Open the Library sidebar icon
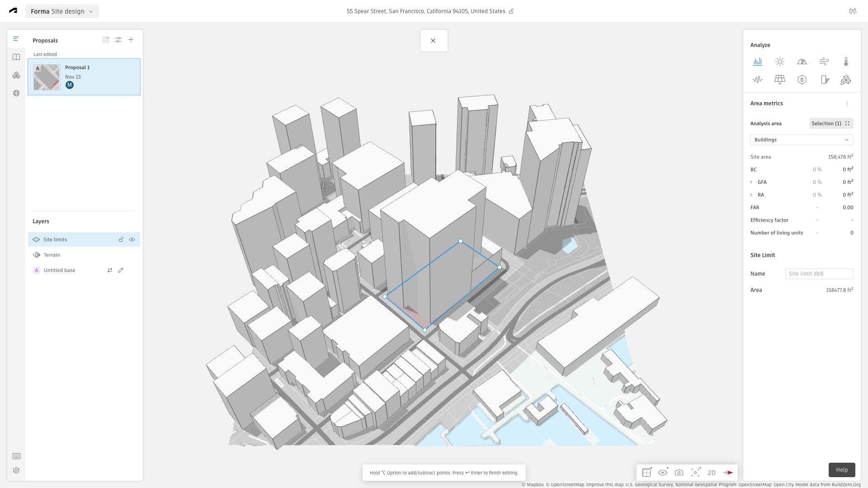This screenshot has height=488, width=868. coord(16,57)
